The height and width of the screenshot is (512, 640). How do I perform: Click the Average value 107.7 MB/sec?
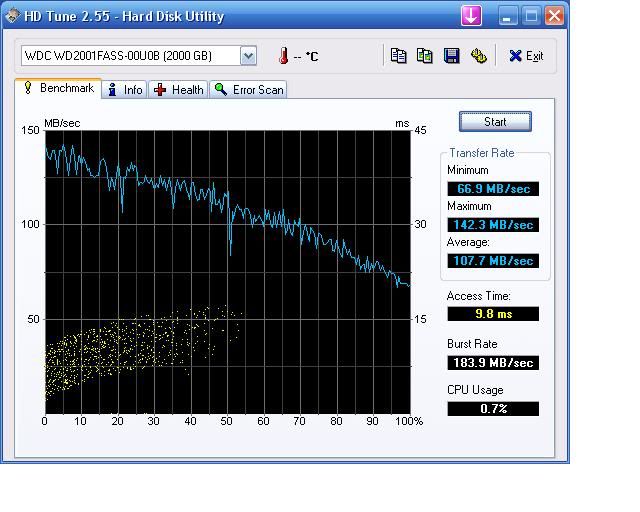pos(493,260)
